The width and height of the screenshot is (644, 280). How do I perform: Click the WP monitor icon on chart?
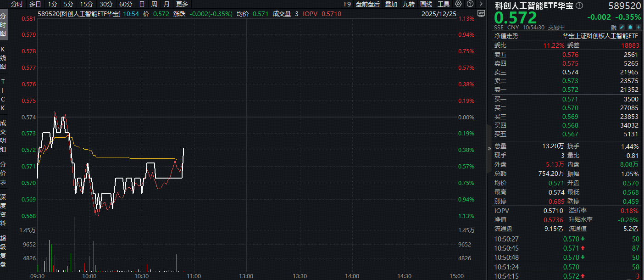pyautogui.click(x=481, y=13)
